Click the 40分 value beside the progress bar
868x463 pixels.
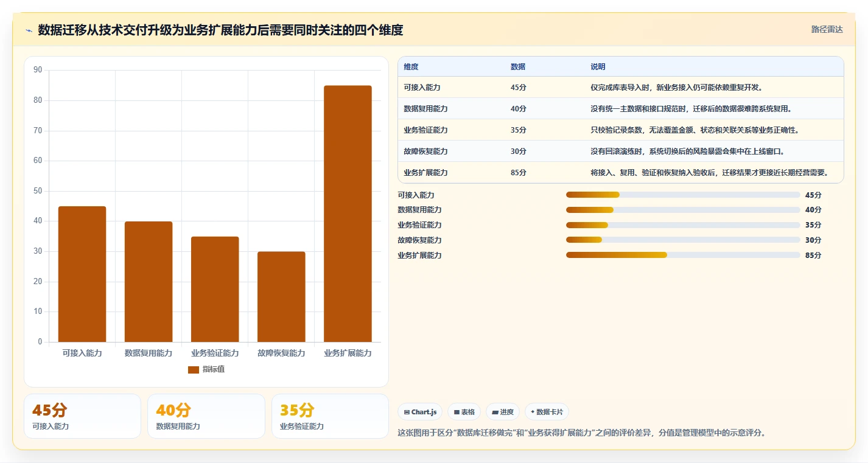(813, 210)
